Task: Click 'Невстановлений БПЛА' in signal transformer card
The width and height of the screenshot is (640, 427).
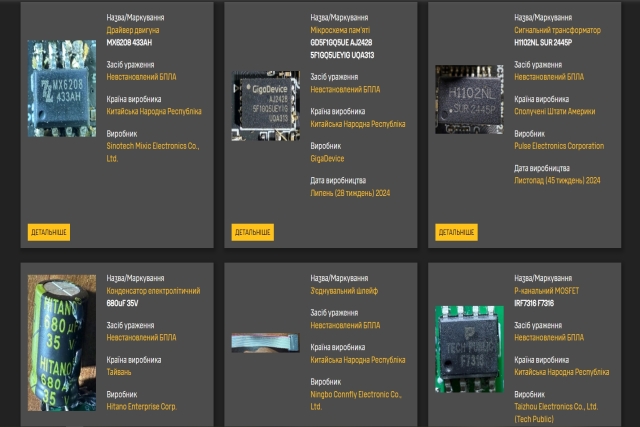Action: point(549,77)
